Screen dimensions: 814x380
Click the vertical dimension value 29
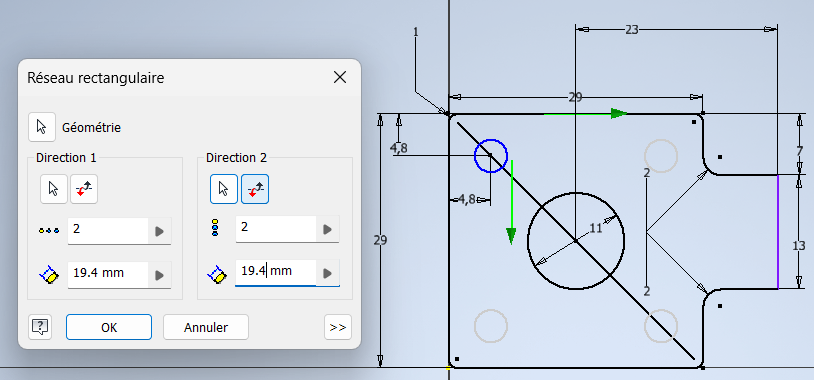coord(381,240)
